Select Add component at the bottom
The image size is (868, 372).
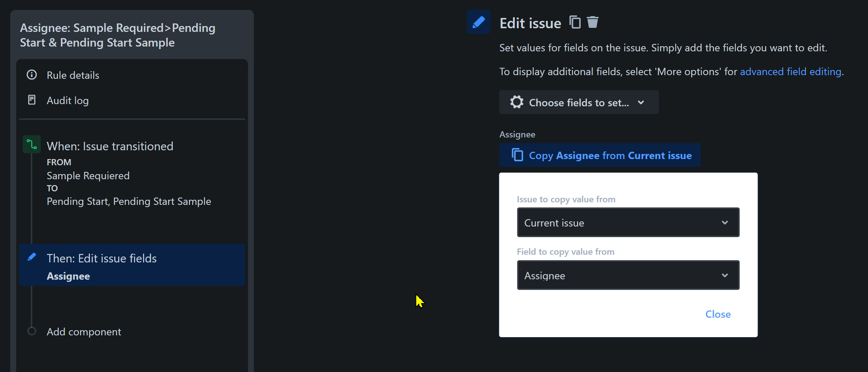coord(84,332)
